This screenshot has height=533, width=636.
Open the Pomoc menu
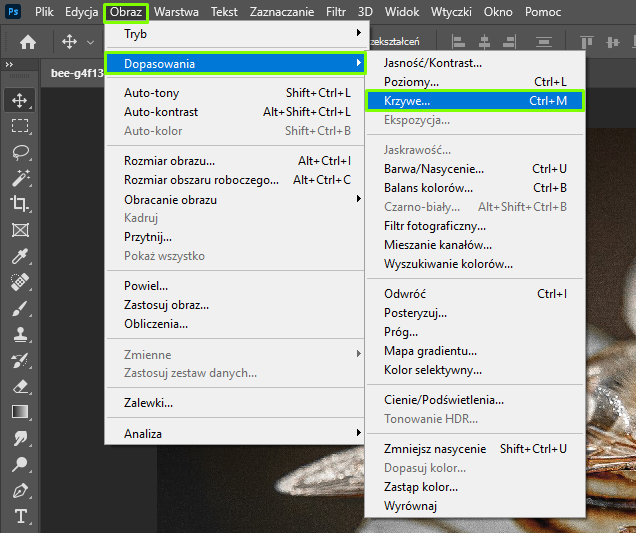(543, 12)
